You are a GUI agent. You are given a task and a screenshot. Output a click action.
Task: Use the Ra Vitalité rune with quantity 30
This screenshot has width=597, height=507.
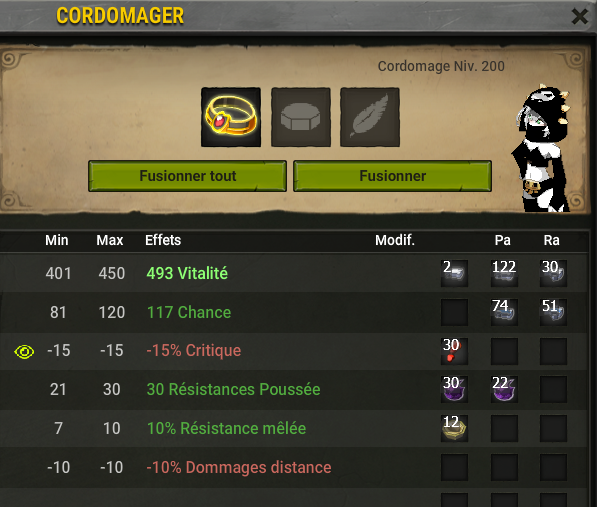point(553,273)
